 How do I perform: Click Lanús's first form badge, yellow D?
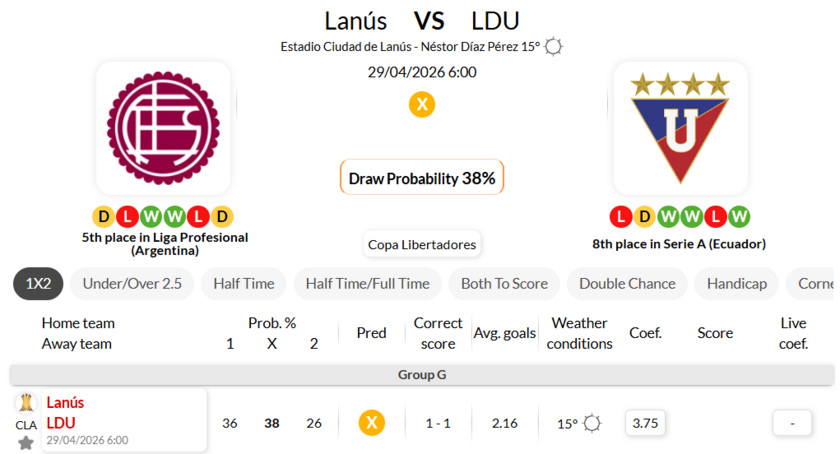pyautogui.click(x=102, y=216)
